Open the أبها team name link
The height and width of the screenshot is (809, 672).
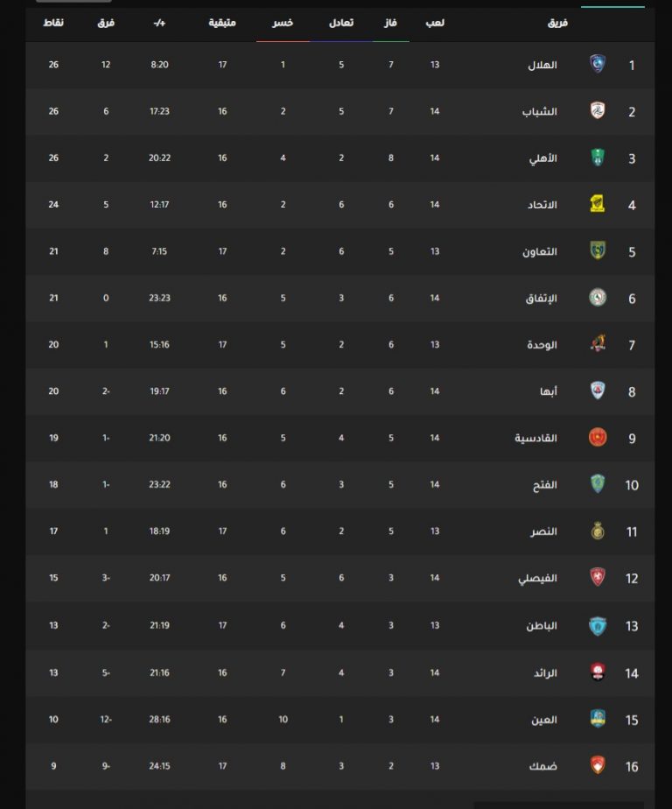coord(549,391)
